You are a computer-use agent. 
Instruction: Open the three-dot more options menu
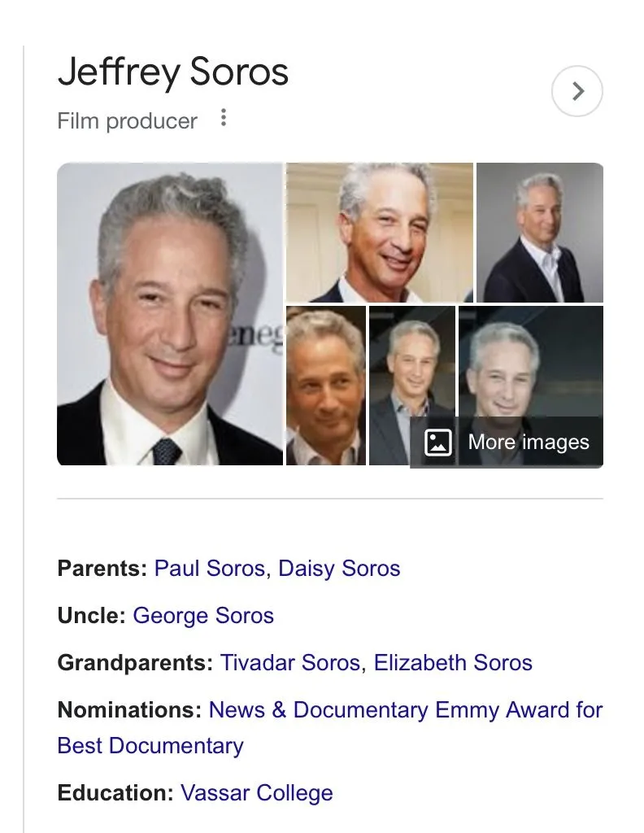point(224,117)
